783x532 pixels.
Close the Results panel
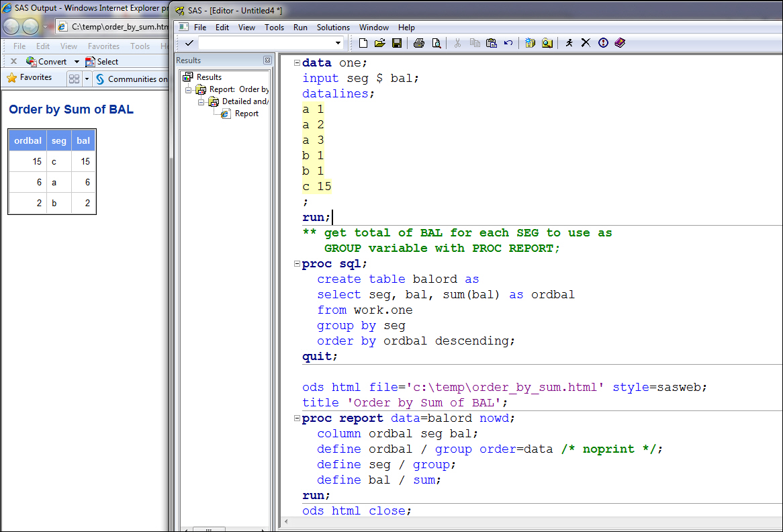(267, 60)
